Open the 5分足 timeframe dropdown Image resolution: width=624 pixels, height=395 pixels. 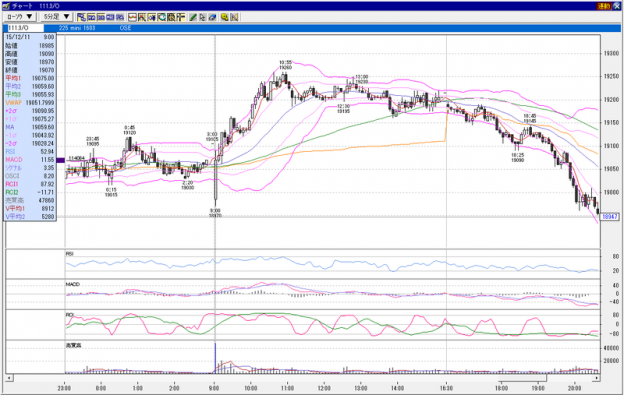(x=56, y=17)
